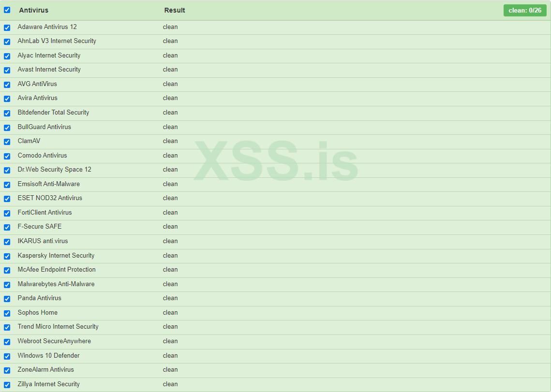Uncheck the Adaware Antivirus 12 checkbox
This screenshot has width=551, height=392.
(7, 28)
